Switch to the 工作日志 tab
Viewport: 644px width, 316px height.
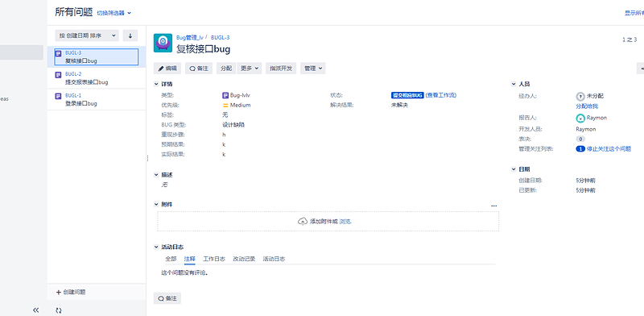coord(214,259)
